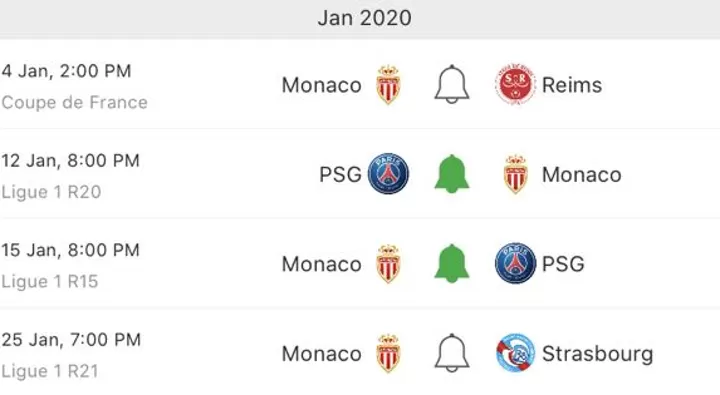Click Monaco crest in the Strasbourg match

coord(388,353)
